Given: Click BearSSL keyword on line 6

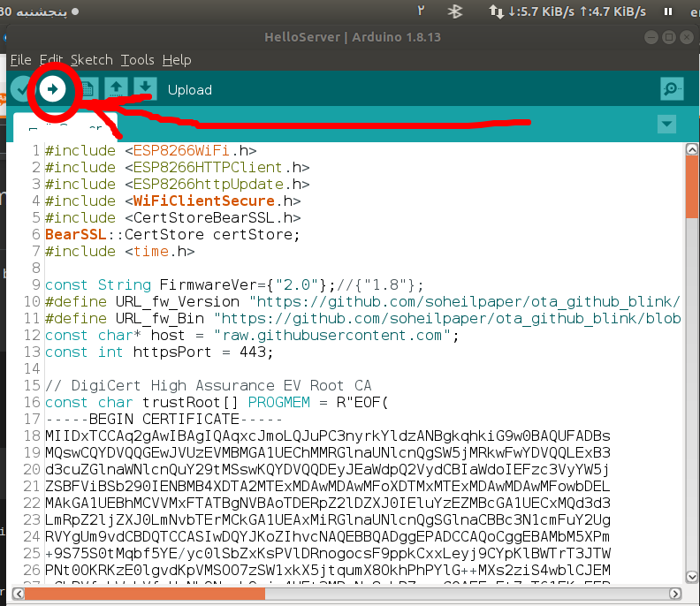Looking at the screenshot, I should 75,234.
